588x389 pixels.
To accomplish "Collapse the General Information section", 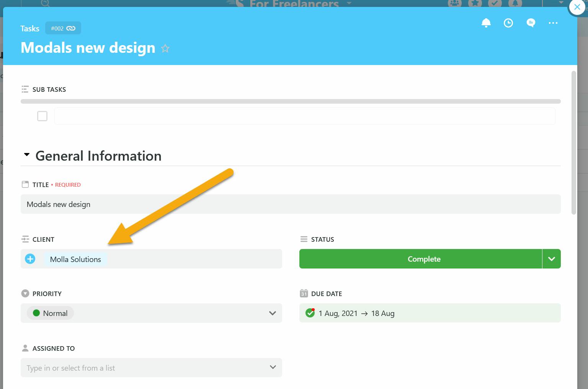I will click(x=27, y=155).
